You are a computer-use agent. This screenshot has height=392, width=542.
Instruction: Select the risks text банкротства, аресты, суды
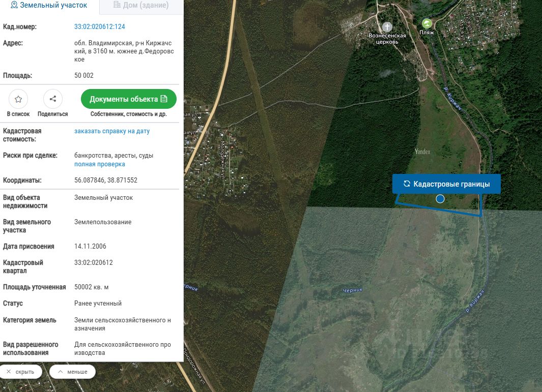[113, 156]
